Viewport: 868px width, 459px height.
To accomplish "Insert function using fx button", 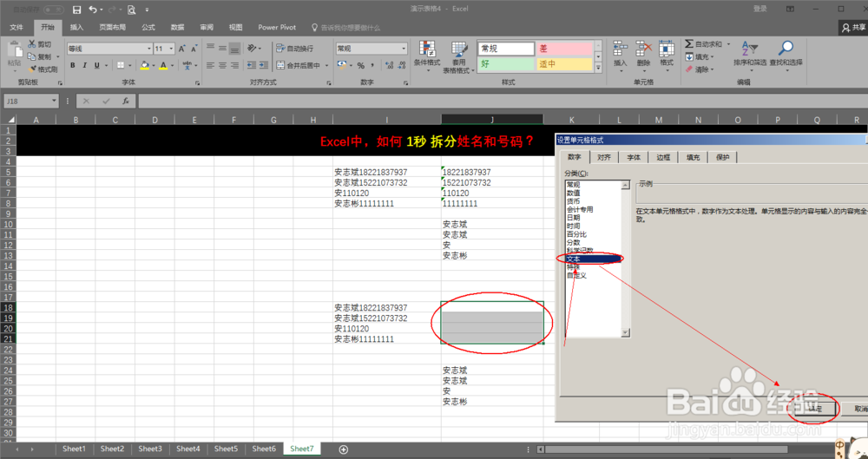I will pyautogui.click(x=126, y=101).
